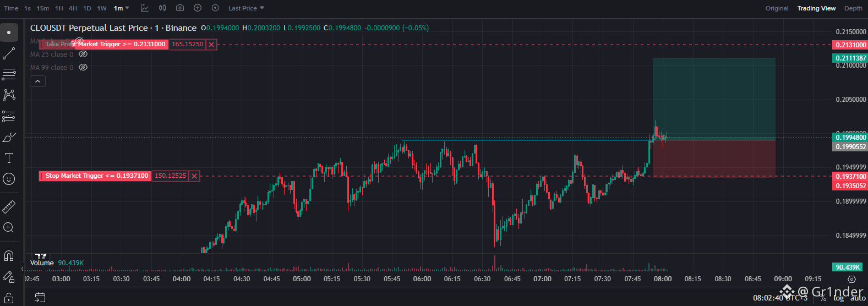
Task: Cancel the Take Profit Market order
Action: pos(211,45)
